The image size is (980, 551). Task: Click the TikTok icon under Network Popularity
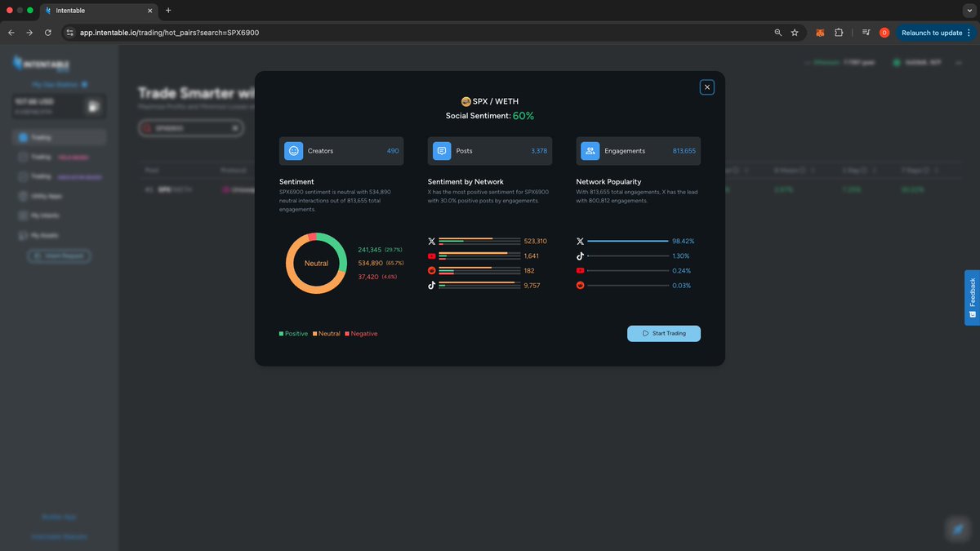581,256
